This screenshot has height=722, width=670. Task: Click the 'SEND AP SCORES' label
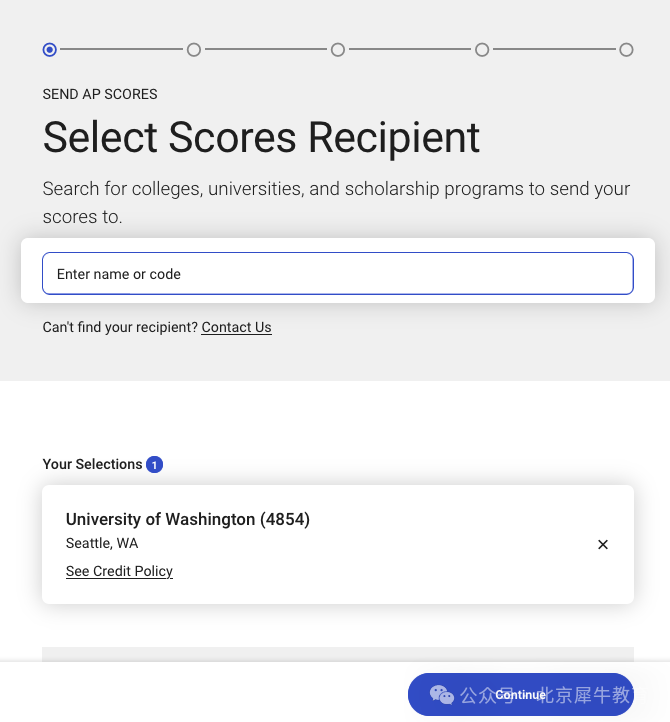(100, 94)
